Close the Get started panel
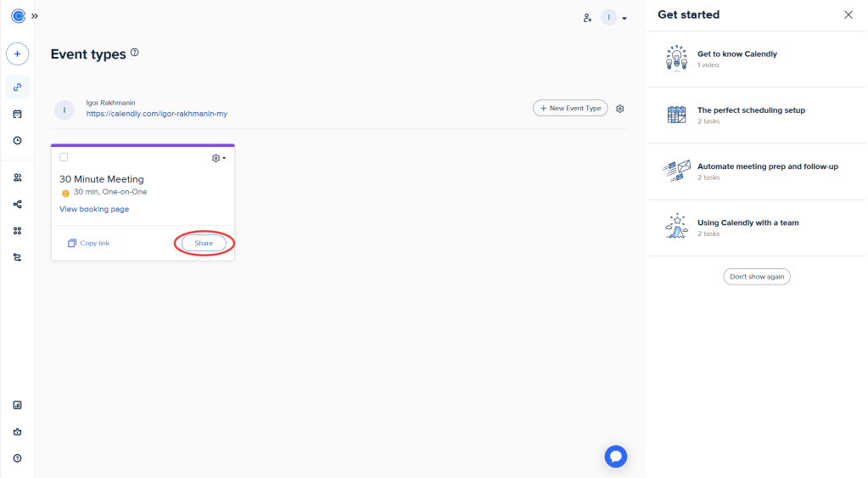 [x=848, y=15]
